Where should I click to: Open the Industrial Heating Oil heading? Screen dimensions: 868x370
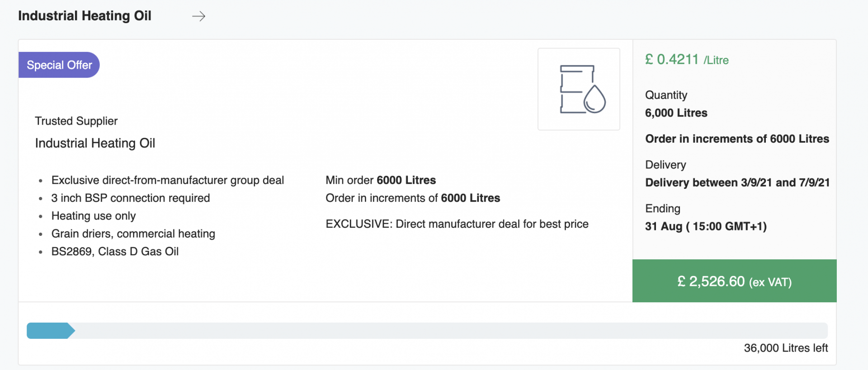pos(85,16)
